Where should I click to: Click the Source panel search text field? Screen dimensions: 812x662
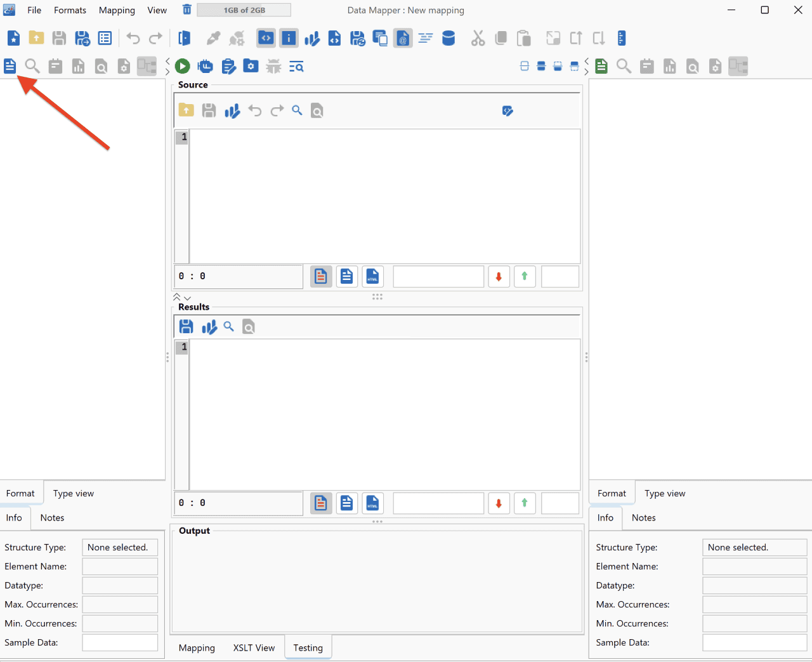click(x=438, y=277)
